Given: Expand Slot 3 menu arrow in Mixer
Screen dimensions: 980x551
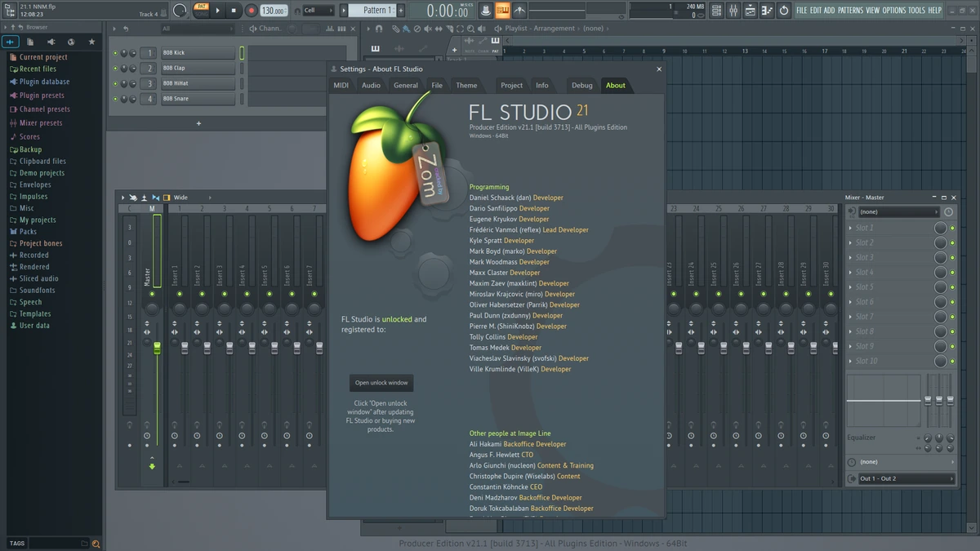Looking at the screenshot, I should 852,257.
